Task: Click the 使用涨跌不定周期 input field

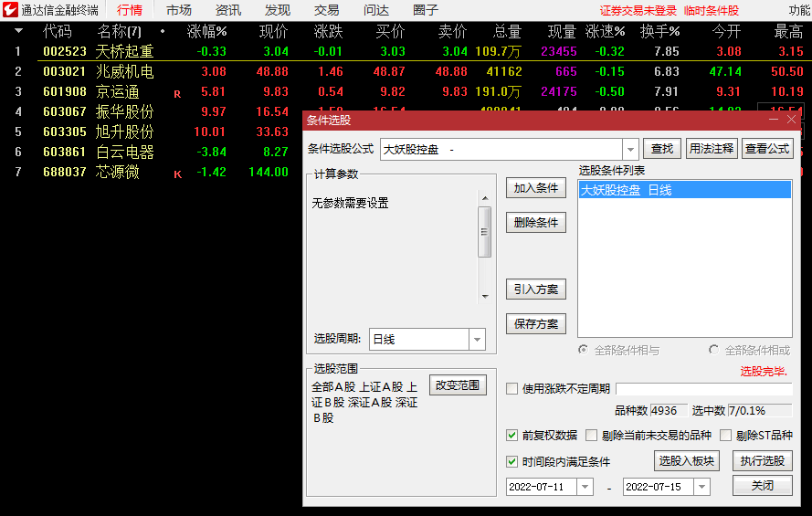Action: click(704, 389)
